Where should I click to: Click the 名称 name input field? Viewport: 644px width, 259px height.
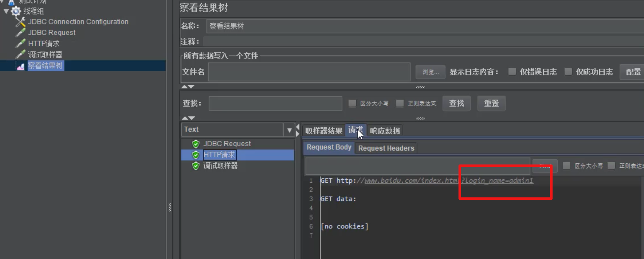click(425, 26)
